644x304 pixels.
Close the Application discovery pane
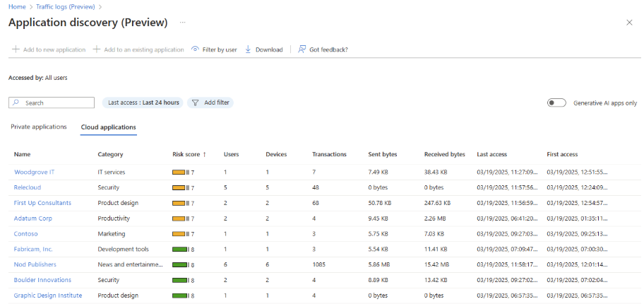coord(629,23)
